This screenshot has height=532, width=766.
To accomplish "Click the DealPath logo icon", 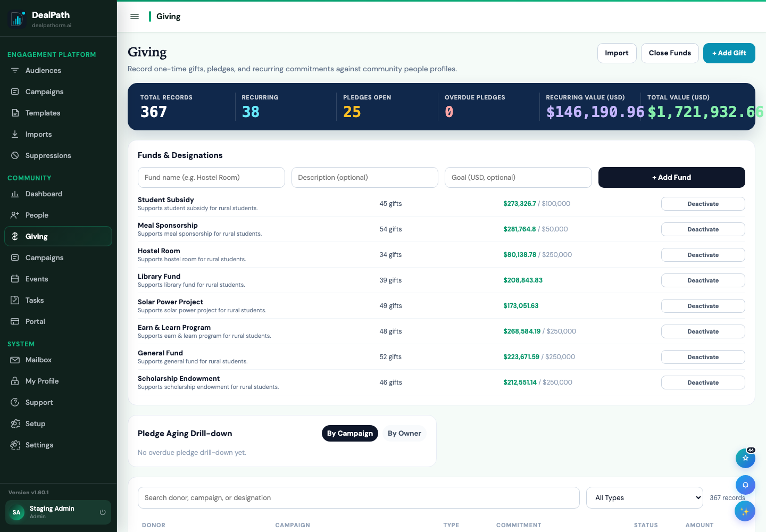I will 17,20.
